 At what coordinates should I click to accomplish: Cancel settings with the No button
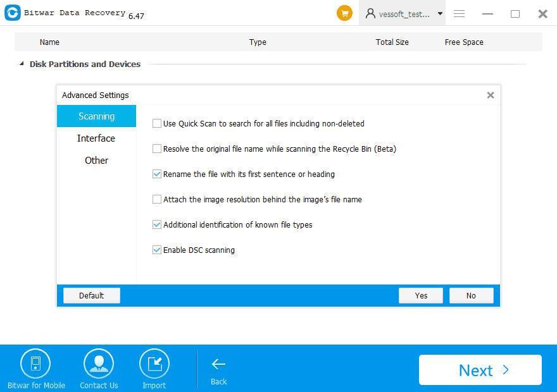[471, 295]
